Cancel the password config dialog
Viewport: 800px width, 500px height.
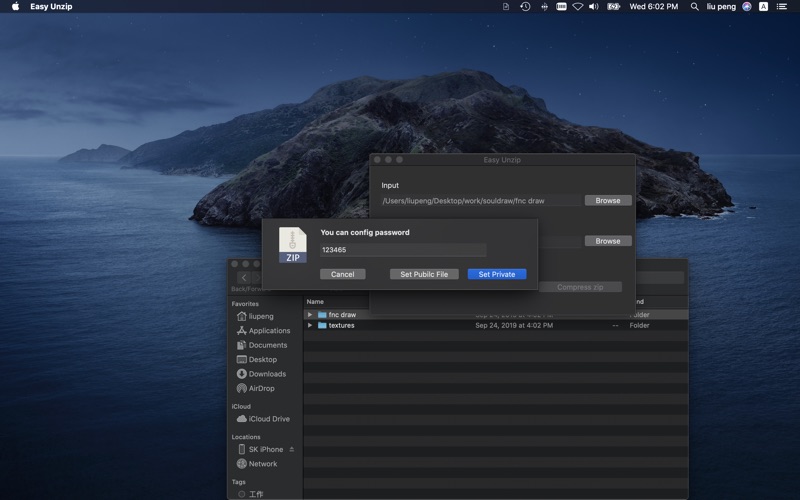coord(342,274)
